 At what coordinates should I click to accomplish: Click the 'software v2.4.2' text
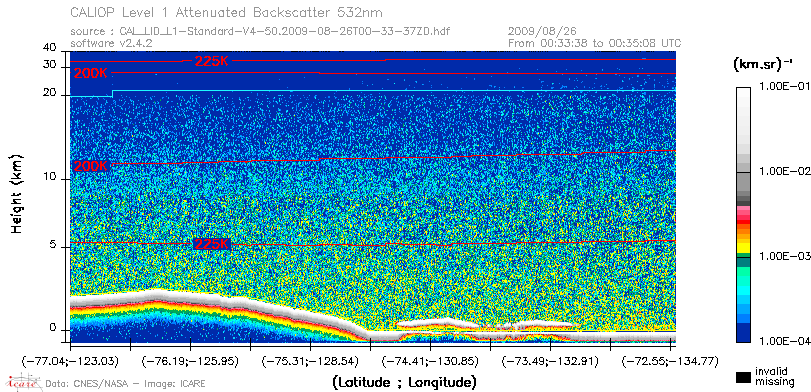point(111,43)
